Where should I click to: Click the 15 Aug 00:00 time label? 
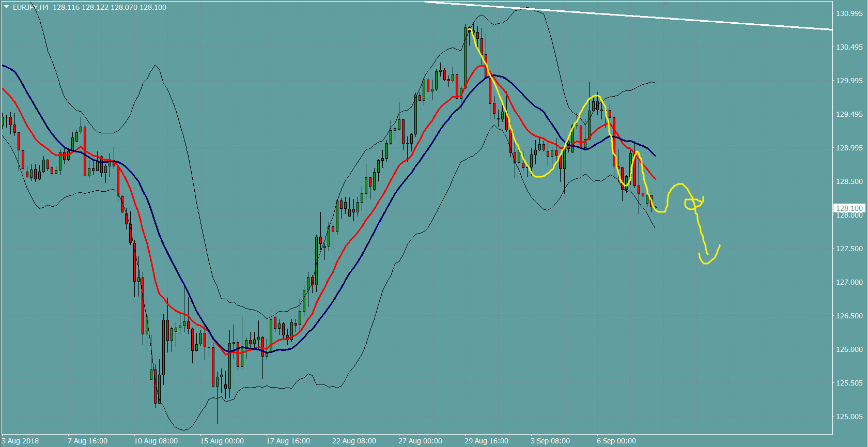click(x=222, y=441)
